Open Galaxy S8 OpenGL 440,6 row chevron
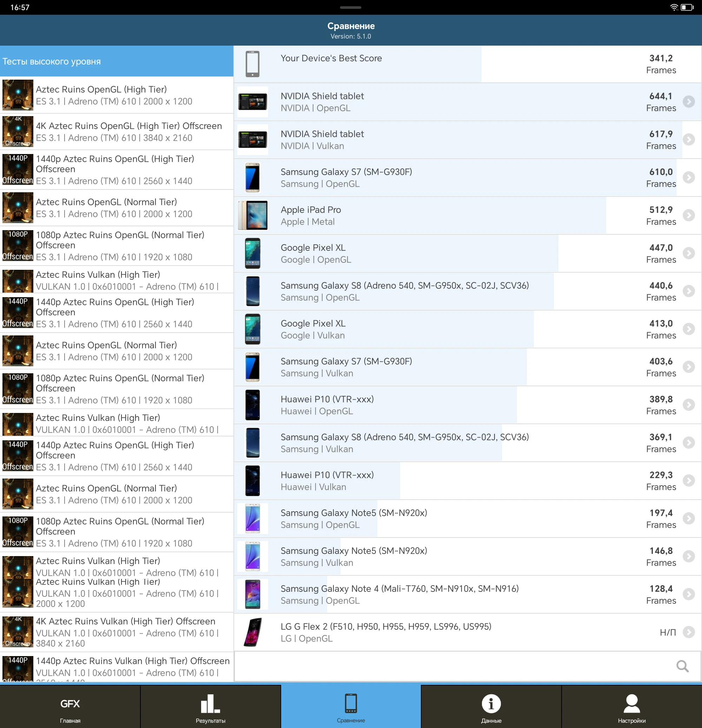 pos(689,291)
